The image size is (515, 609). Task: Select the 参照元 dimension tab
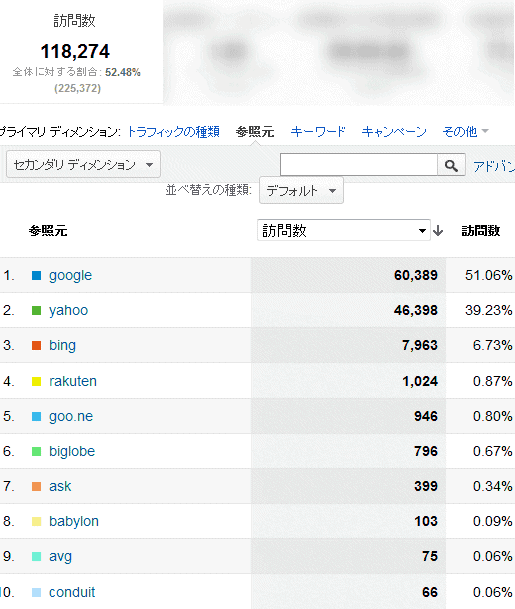(x=255, y=132)
